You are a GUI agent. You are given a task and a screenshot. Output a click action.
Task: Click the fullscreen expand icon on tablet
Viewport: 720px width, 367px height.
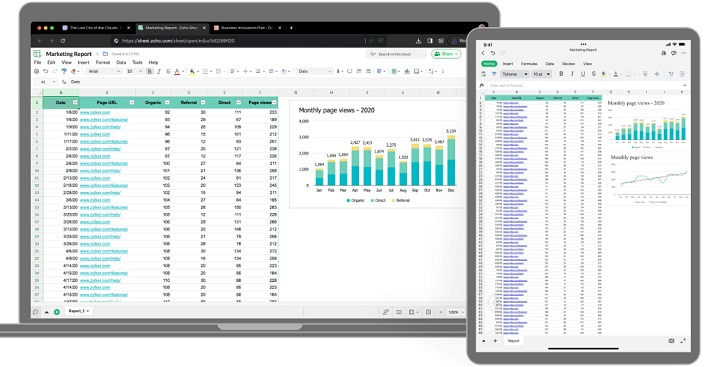click(683, 341)
